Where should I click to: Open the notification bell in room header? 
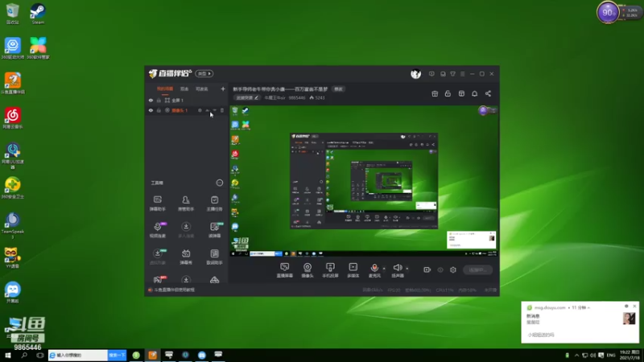(474, 93)
